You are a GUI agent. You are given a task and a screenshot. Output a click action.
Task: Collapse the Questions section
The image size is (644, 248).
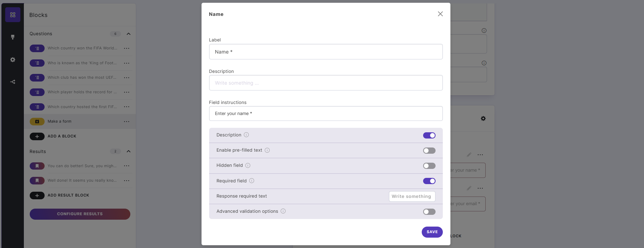(x=128, y=34)
